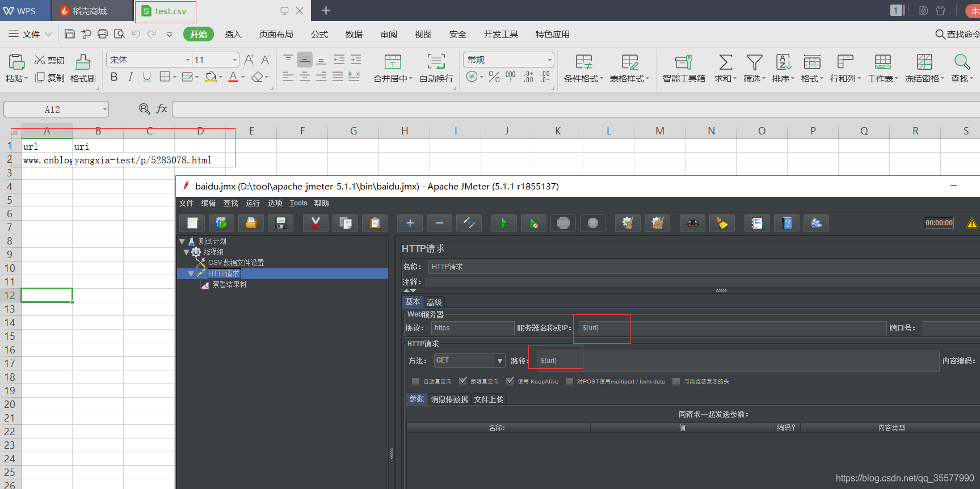Click WPS Print icon in quick toolbar
Screen dimensions: 980x489
pos(103,34)
